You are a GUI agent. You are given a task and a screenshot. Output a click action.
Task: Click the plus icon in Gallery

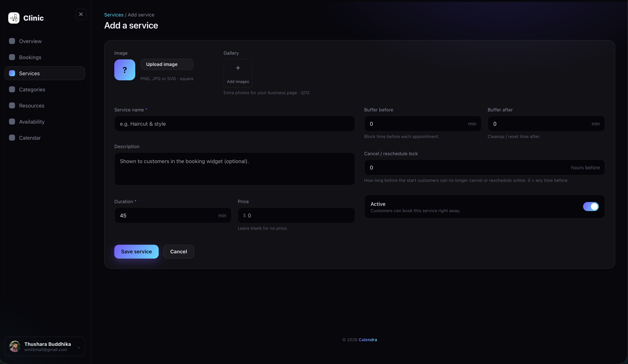tap(238, 68)
